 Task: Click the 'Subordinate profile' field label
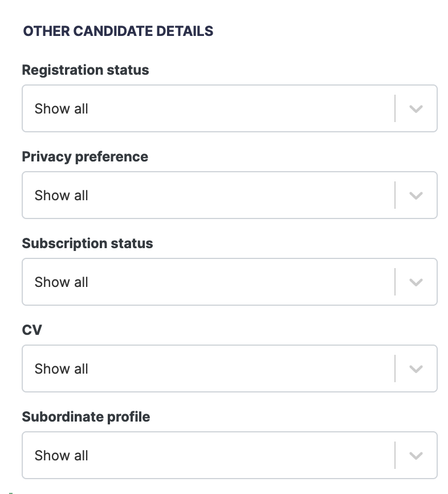tap(86, 417)
